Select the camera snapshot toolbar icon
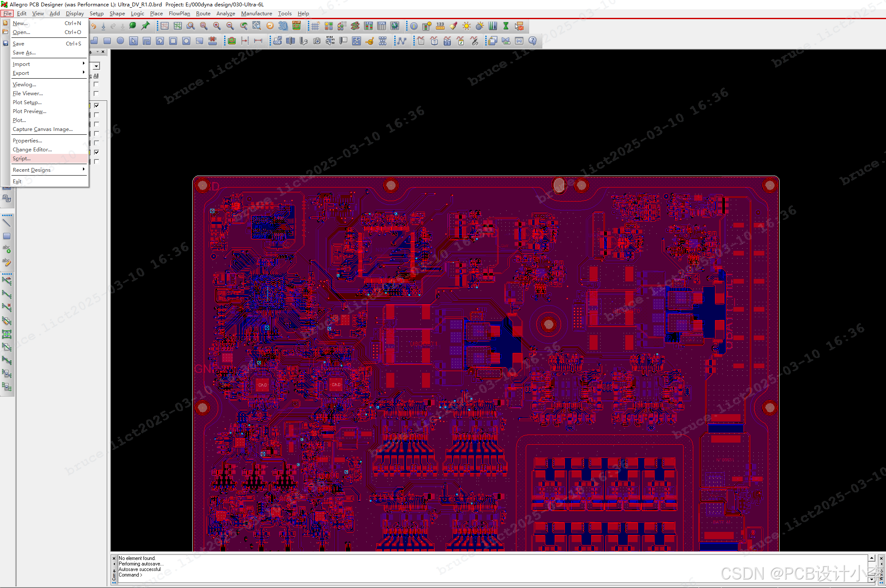 (317, 41)
